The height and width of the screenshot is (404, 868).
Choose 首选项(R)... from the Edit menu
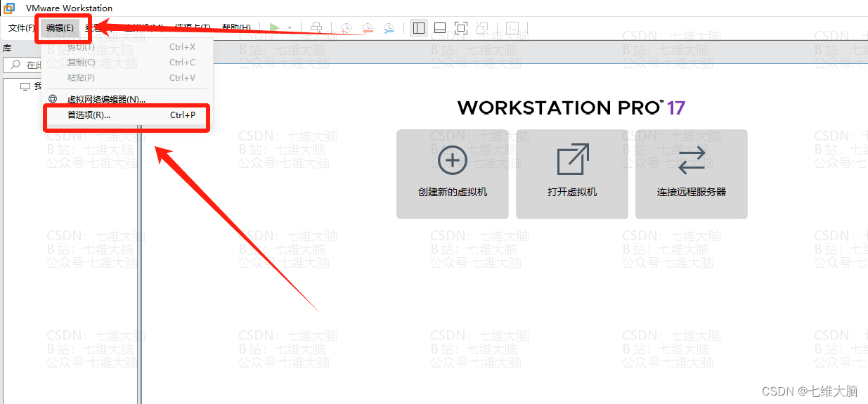coord(126,115)
